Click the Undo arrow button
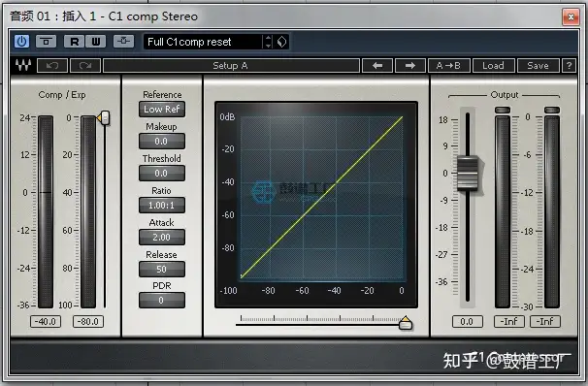This screenshot has width=588, height=386. tap(52, 66)
